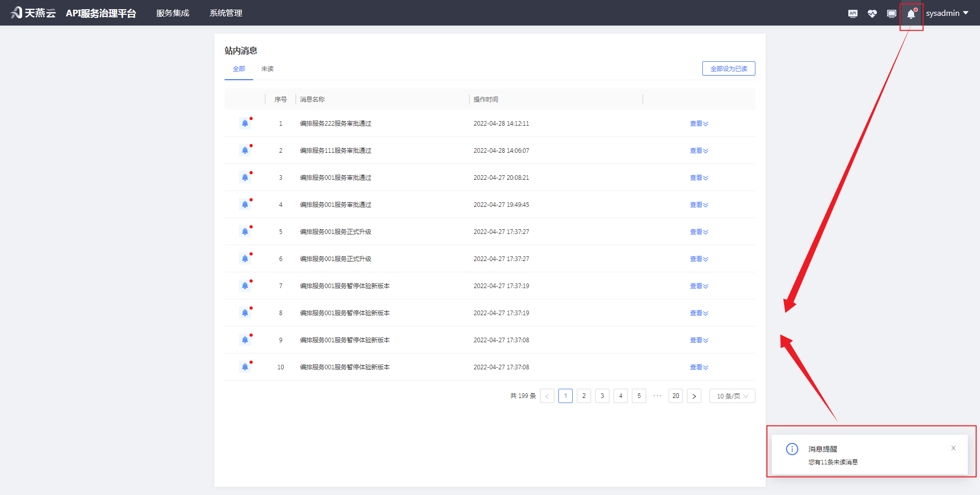This screenshot has width=980, height=495.
Task: Click the monitor screen icon in the top bar
Action: 892,14
